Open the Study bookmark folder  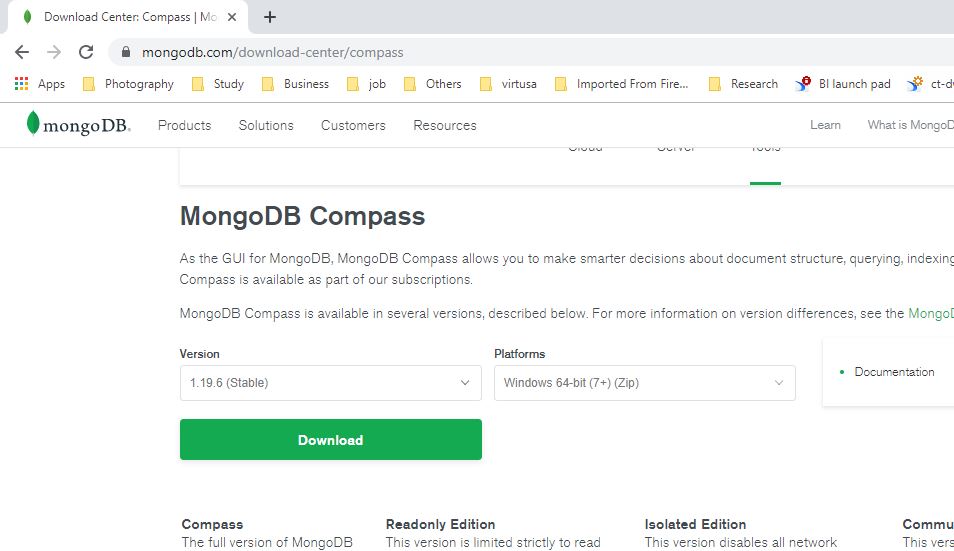pyautogui.click(x=218, y=84)
